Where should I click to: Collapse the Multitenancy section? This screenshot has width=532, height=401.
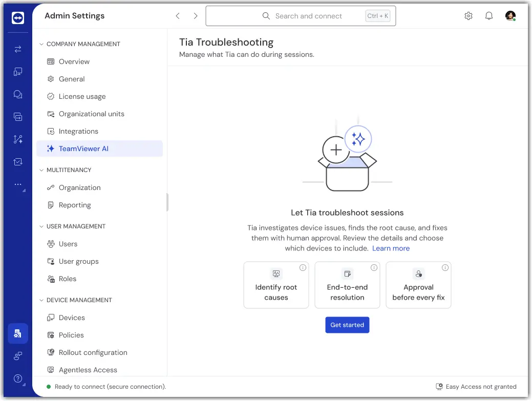[x=41, y=170]
